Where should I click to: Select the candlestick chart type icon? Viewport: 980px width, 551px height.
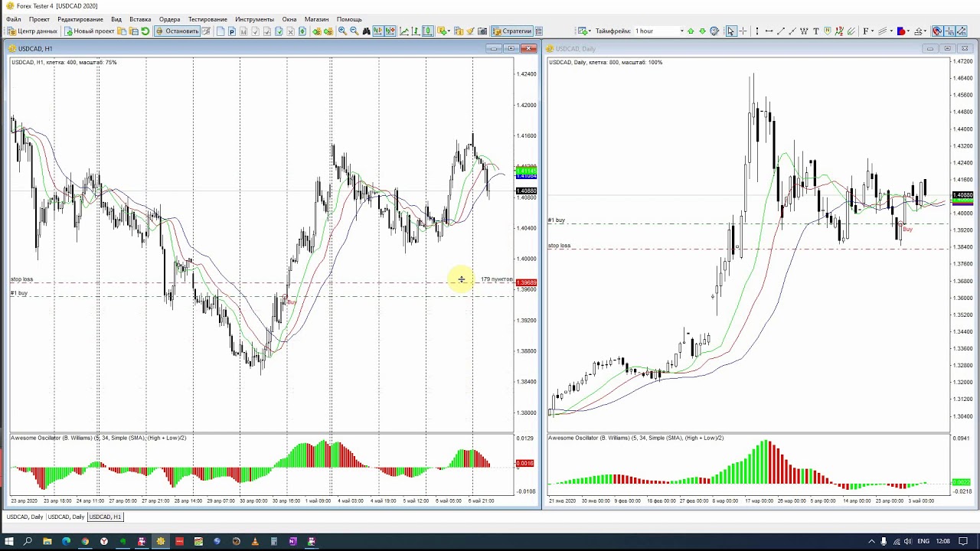click(x=427, y=31)
